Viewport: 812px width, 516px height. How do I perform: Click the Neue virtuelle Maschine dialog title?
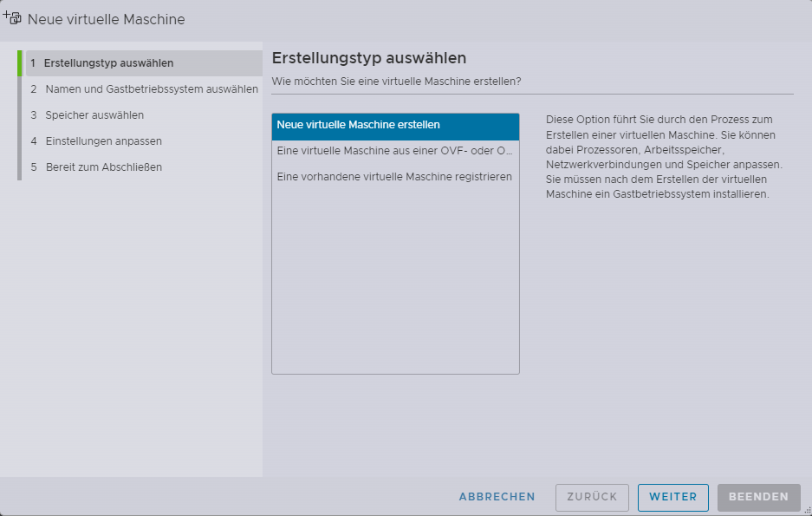pos(107,19)
